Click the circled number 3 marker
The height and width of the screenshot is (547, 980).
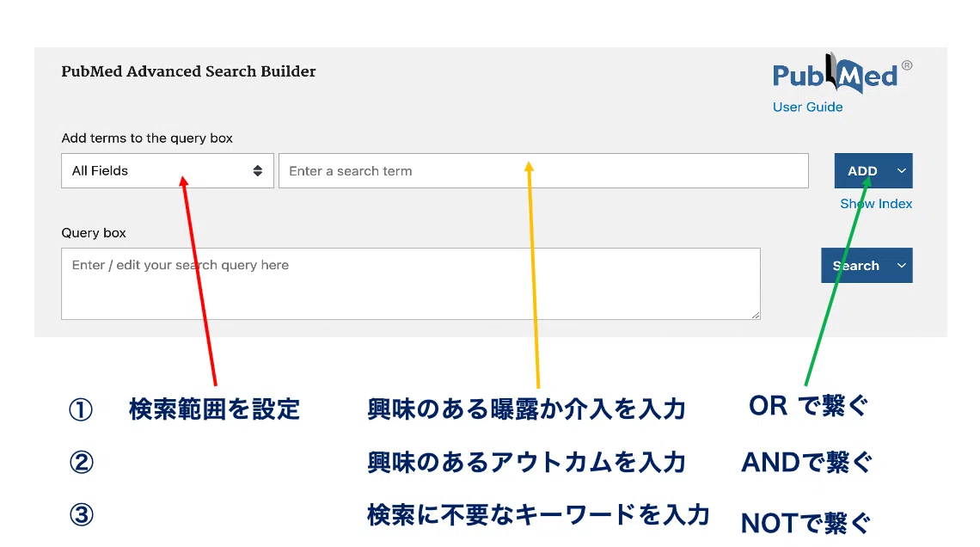point(81,515)
